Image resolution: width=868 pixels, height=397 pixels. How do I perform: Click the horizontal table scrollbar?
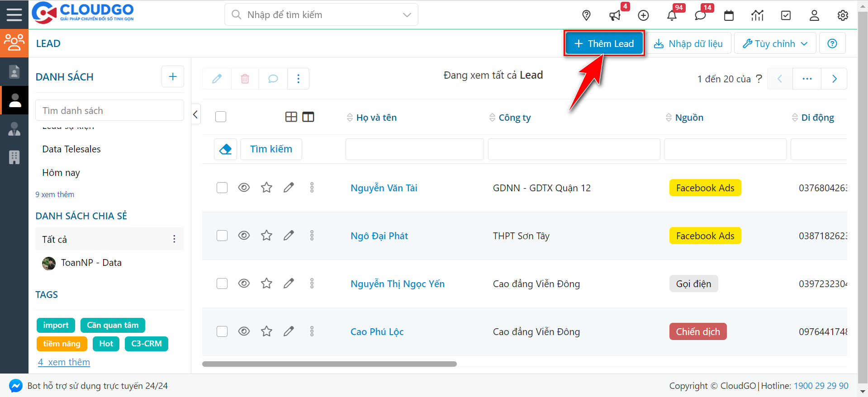click(x=329, y=364)
